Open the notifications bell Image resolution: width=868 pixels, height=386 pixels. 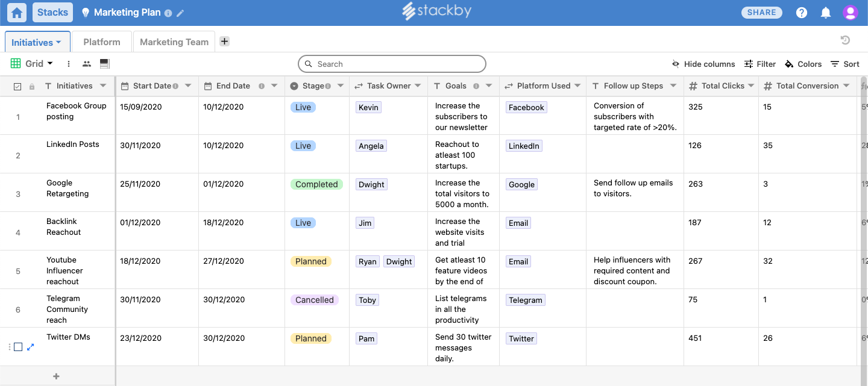pyautogui.click(x=826, y=13)
